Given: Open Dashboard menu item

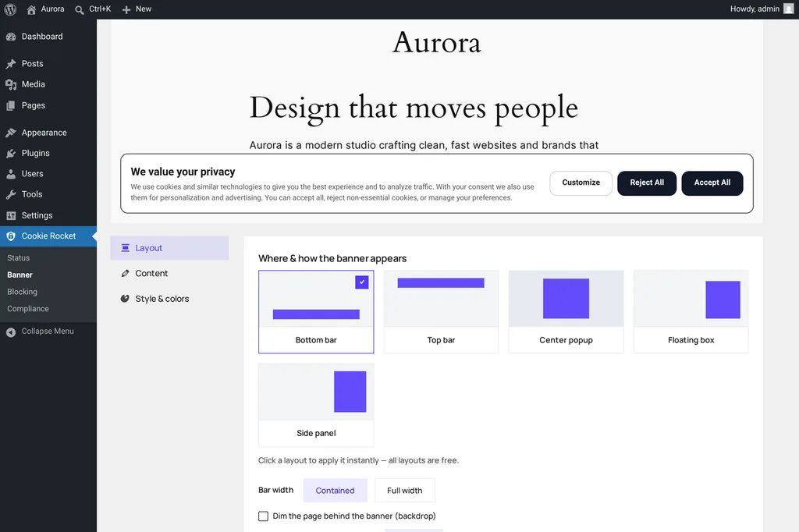Looking at the screenshot, I should (48, 37).
